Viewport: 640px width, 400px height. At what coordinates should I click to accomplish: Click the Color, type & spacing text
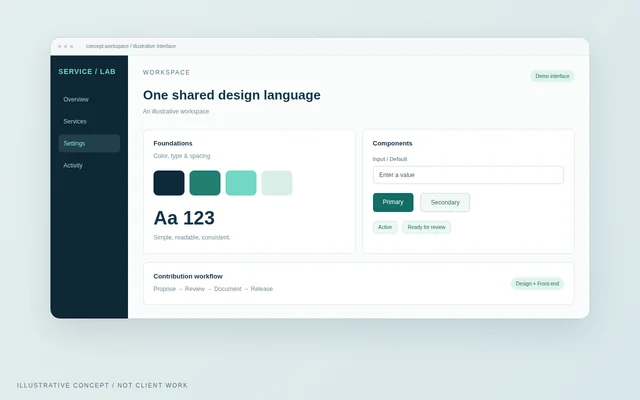tap(182, 156)
